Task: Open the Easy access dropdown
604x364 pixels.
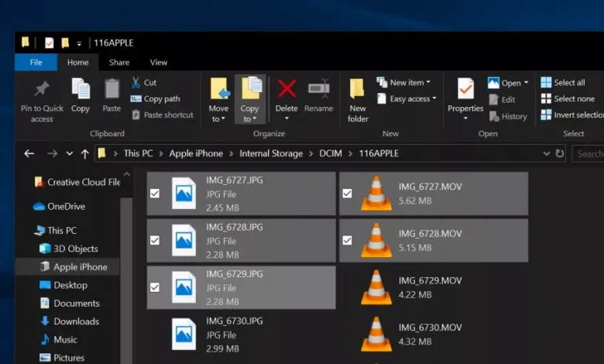Action: [407, 99]
